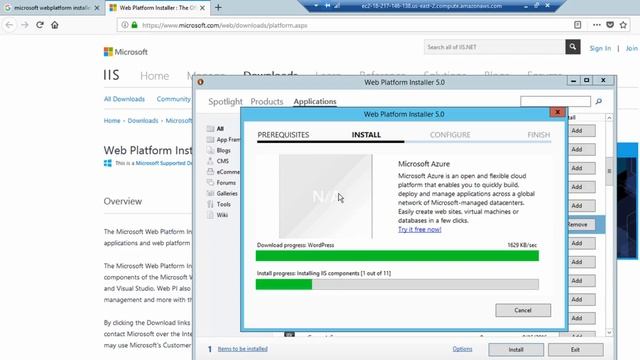Click the browser address bar URL
The height and width of the screenshot is (360, 640).
click(224, 25)
